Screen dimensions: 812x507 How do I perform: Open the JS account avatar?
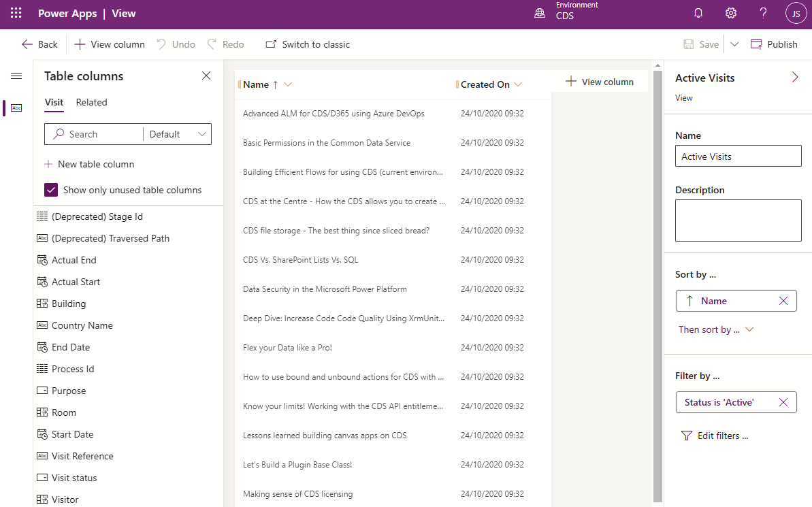[x=796, y=14]
